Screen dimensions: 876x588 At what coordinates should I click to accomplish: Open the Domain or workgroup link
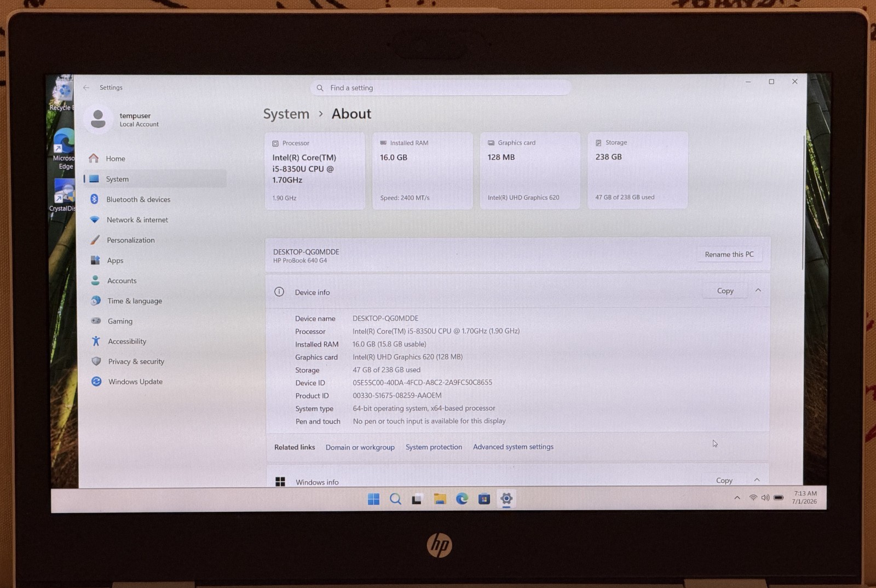tap(360, 447)
